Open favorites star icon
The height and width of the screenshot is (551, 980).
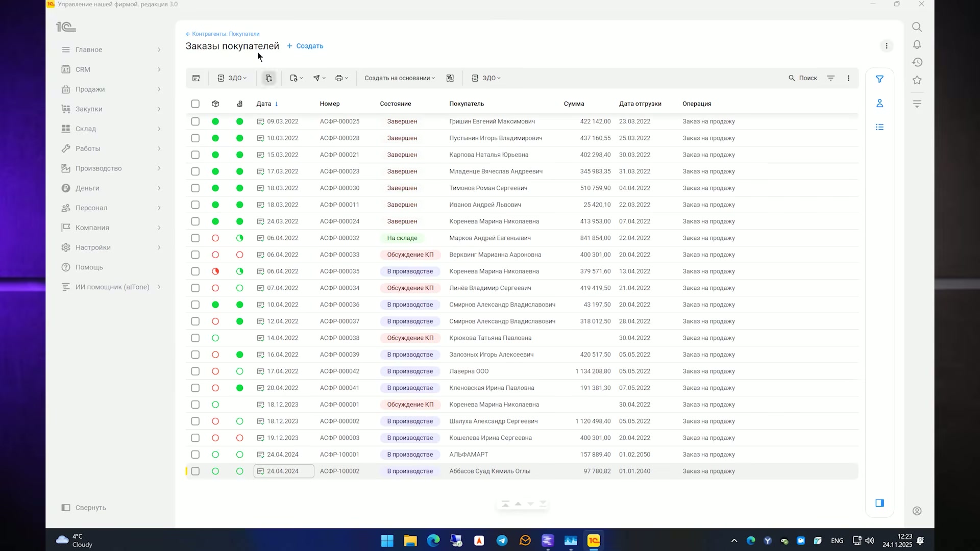917,80
